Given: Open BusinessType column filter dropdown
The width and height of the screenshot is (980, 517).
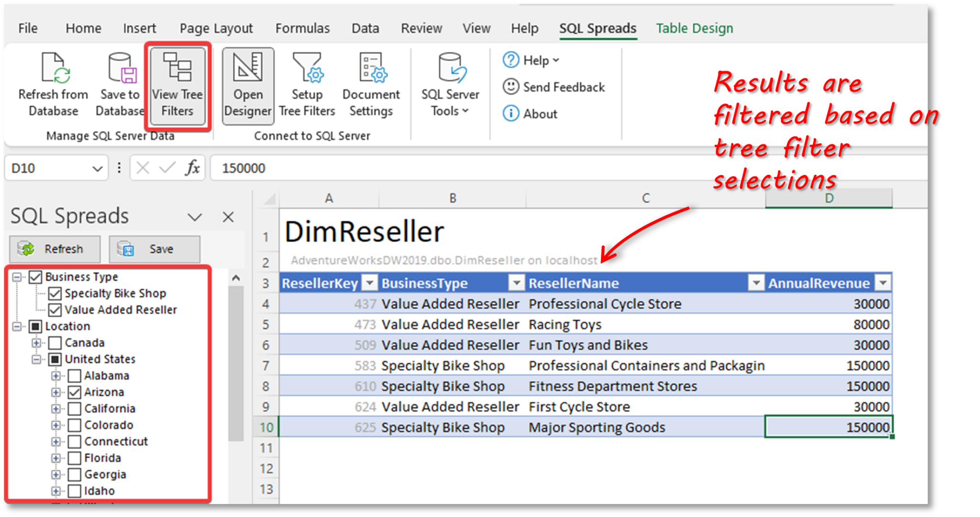Looking at the screenshot, I should click(516, 283).
